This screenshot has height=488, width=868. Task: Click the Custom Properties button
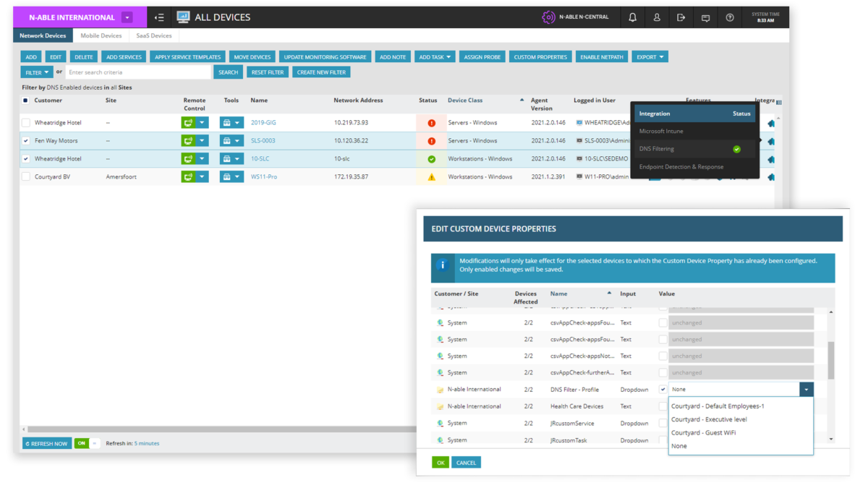pos(540,56)
